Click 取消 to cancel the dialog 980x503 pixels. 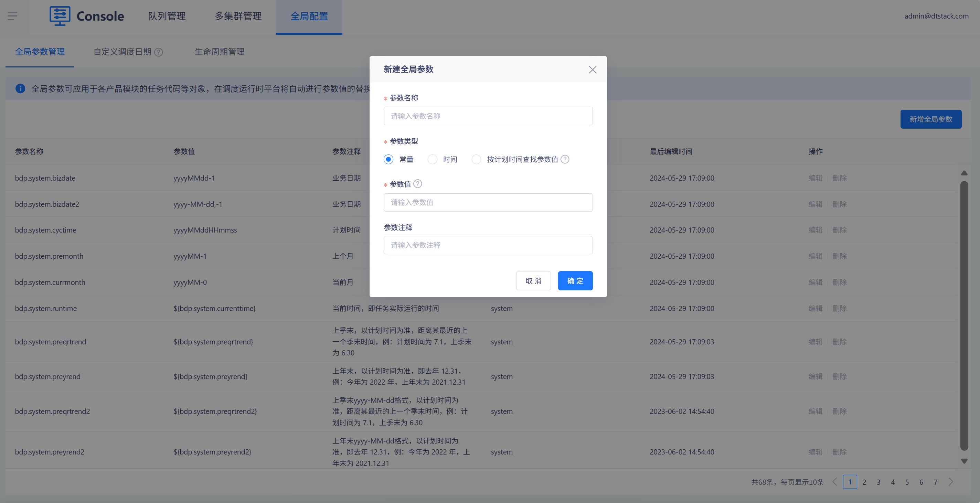[x=533, y=281]
